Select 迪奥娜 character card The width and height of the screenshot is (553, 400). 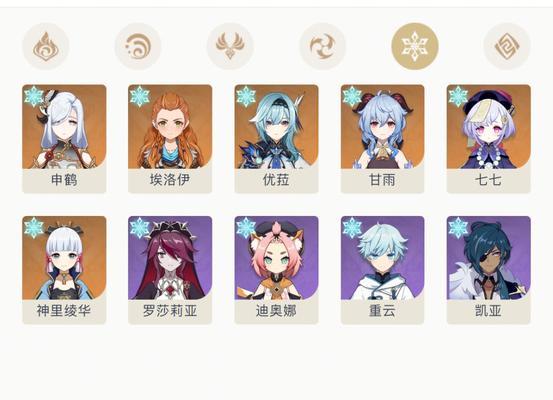(276, 270)
